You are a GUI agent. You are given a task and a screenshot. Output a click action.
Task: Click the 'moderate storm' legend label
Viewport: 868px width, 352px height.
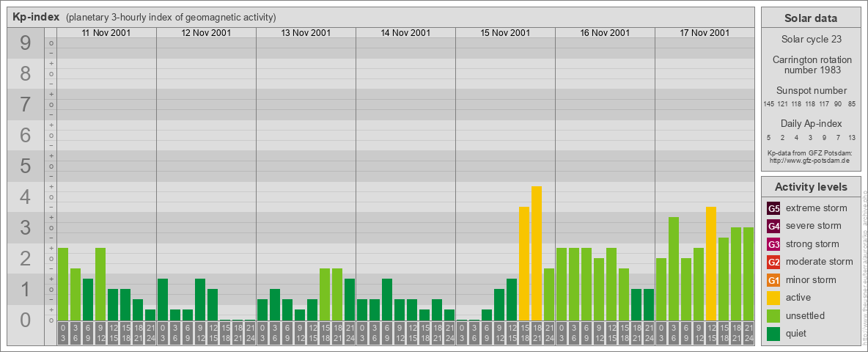point(820,262)
